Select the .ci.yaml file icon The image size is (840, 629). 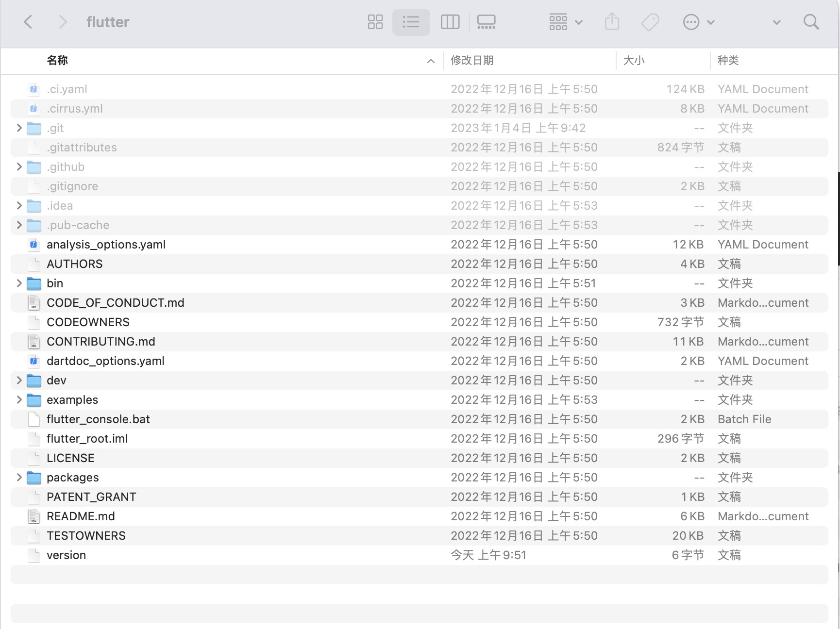[x=34, y=89]
